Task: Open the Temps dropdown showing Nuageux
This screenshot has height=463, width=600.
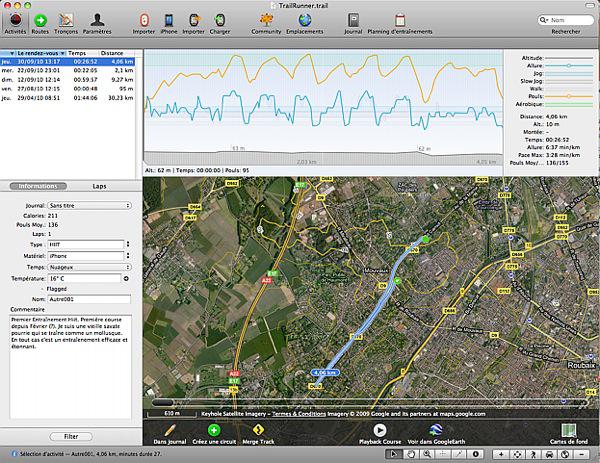Action: coord(89,267)
